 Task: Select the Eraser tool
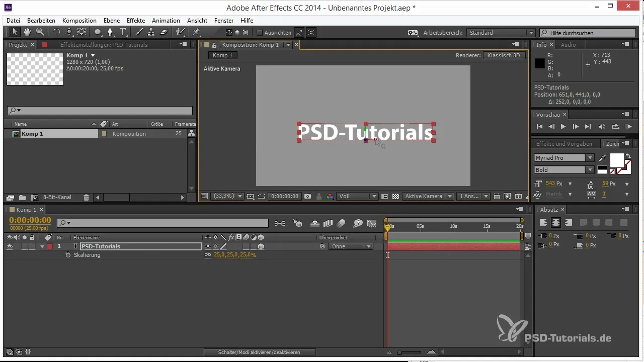(164, 32)
